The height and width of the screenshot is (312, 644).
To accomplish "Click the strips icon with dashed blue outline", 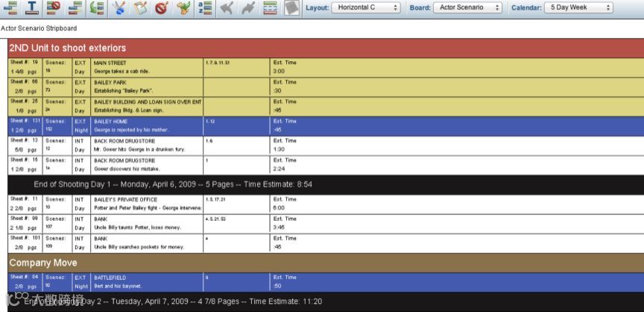I will click(270, 7).
